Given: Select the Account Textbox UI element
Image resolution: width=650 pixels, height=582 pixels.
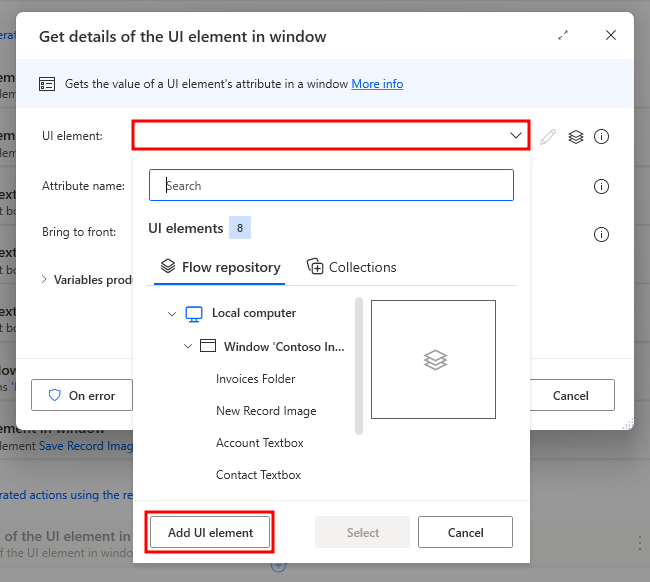Looking at the screenshot, I should point(260,443).
